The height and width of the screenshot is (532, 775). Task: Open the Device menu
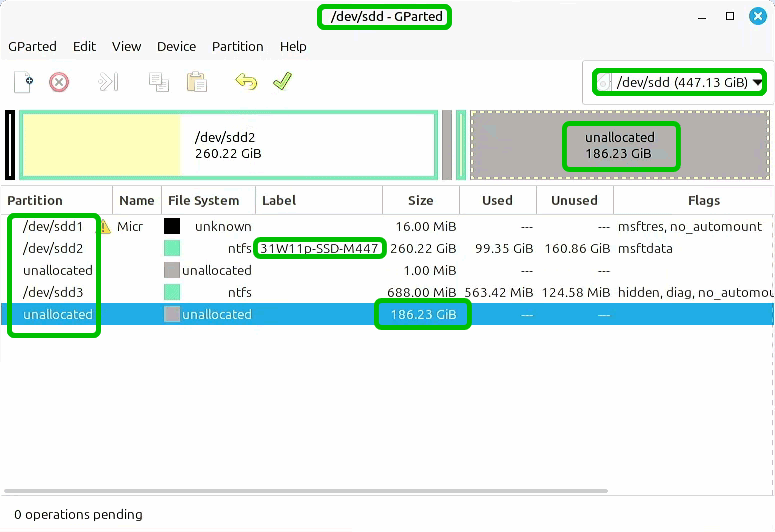pos(176,47)
